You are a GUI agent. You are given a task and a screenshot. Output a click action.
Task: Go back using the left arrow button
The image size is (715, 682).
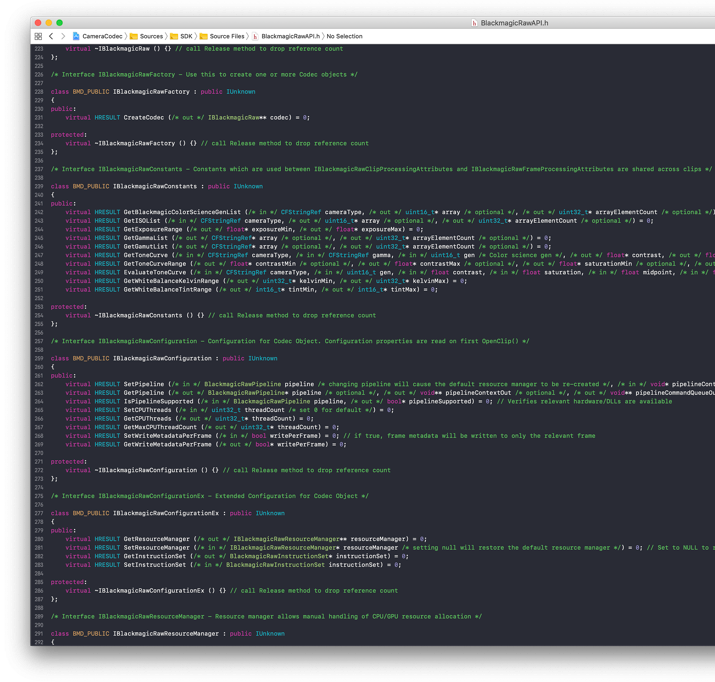coord(51,36)
